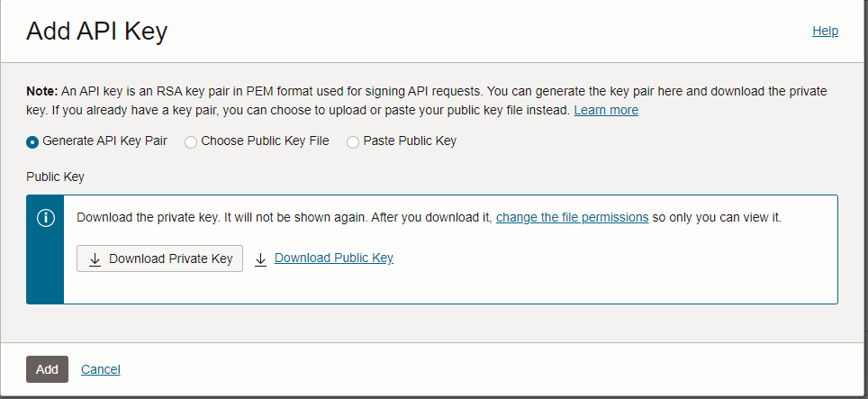Screen dimensions: 868x399
Task: Click the Generate API Key Pair label text
Action: (x=104, y=141)
